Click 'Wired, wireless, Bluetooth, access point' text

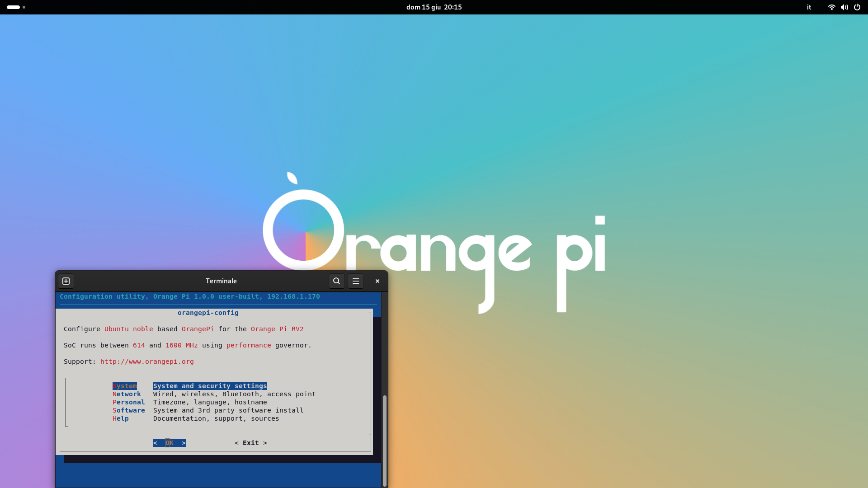click(234, 394)
